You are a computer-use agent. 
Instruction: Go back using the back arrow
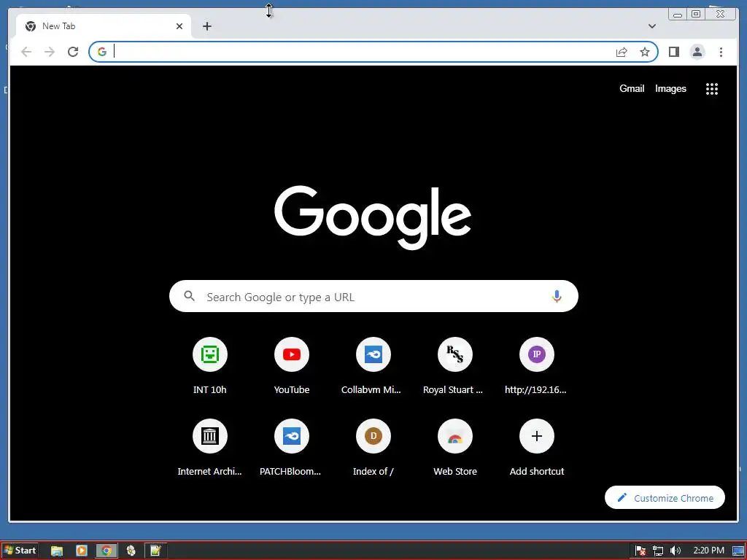26,52
